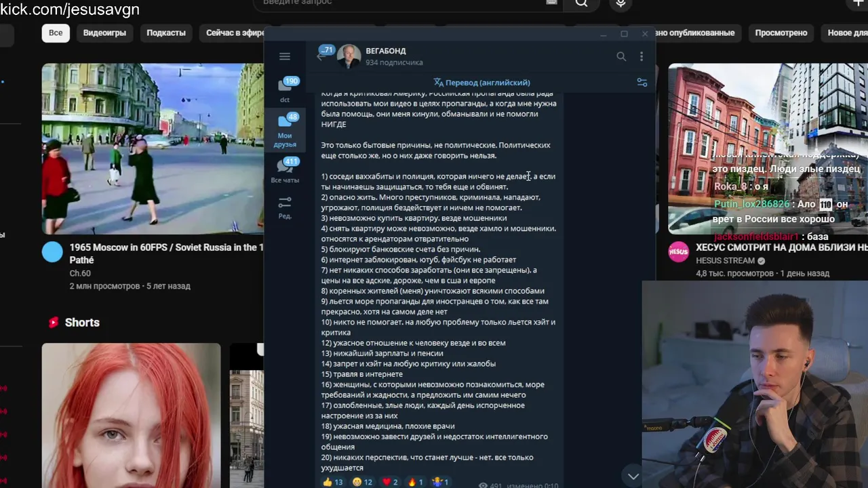Add grinning face reaction with 12 count
The width and height of the screenshot is (868, 488).
pyautogui.click(x=362, y=482)
